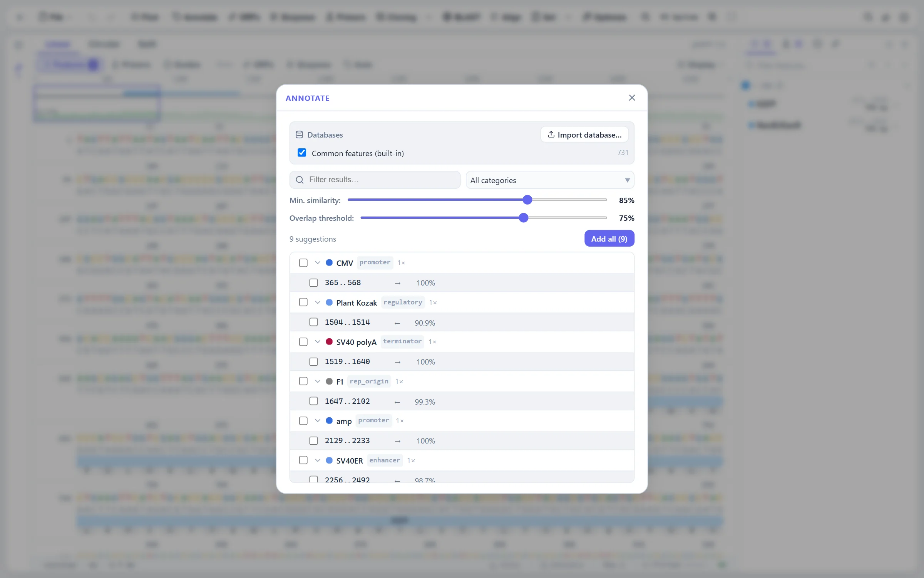Image resolution: width=924 pixels, height=578 pixels.
Task: Collapse the F1 rep_origin chevron
Action: tap(318, 381)
